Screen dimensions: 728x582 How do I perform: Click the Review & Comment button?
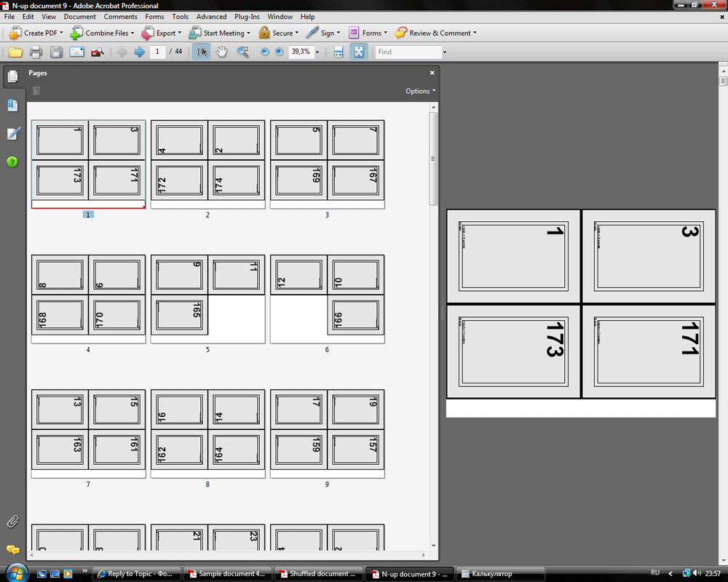pyautogui.click(x=435, y=33)
